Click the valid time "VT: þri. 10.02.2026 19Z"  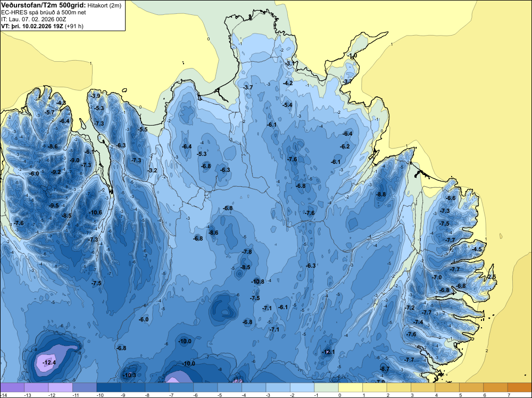[x=32, y=26]
